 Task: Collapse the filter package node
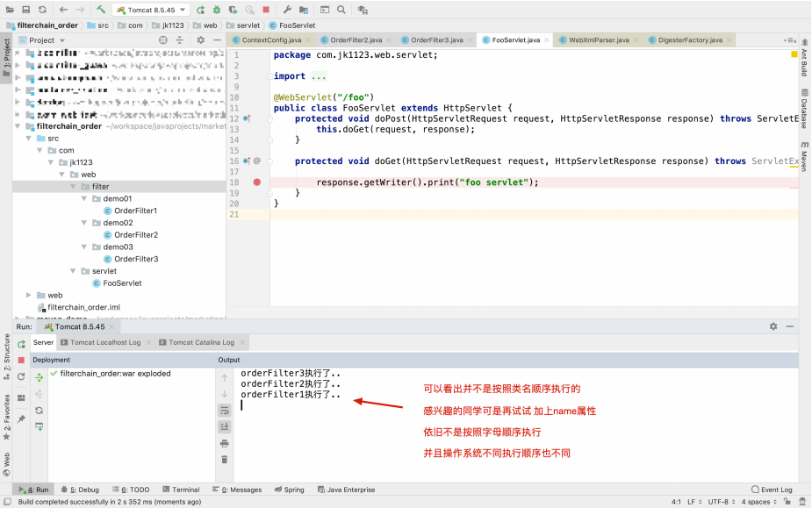pyautogui.click(x=73, y=186)
